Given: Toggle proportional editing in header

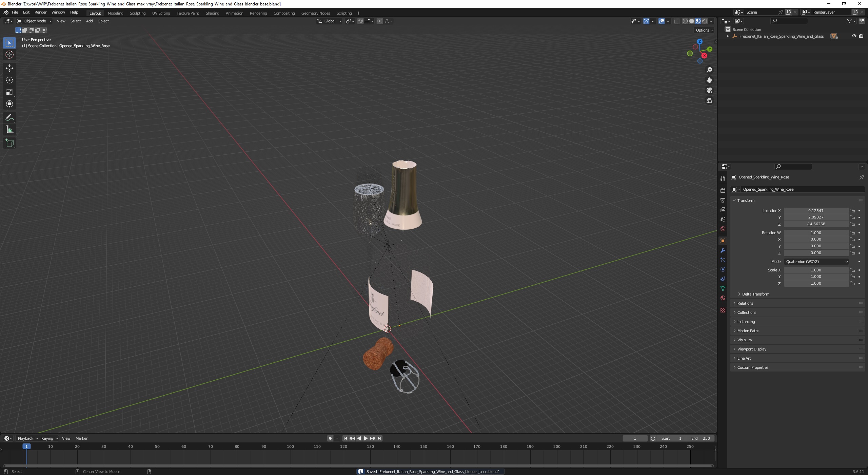Looking at the screenshot, I should 380,21.
